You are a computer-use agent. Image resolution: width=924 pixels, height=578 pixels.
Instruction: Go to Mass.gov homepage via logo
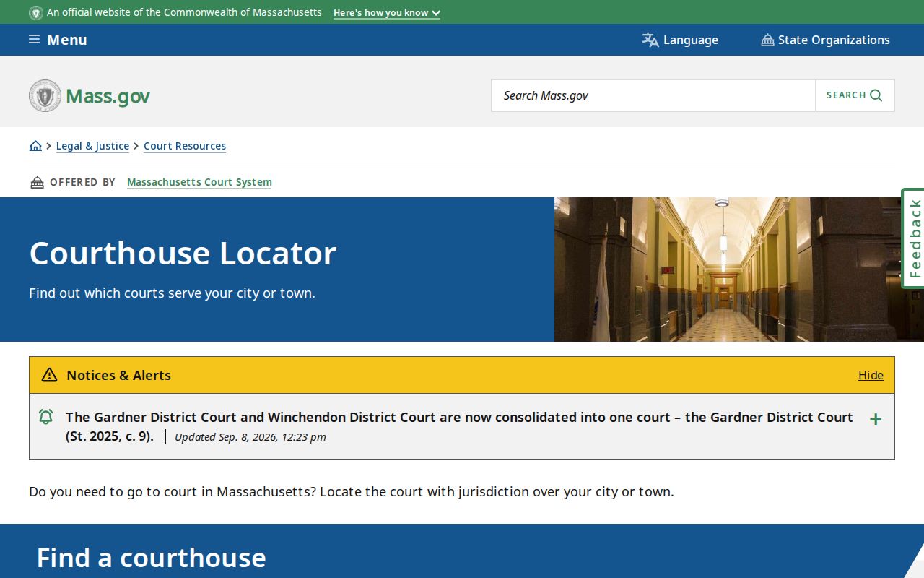point(90,95)
